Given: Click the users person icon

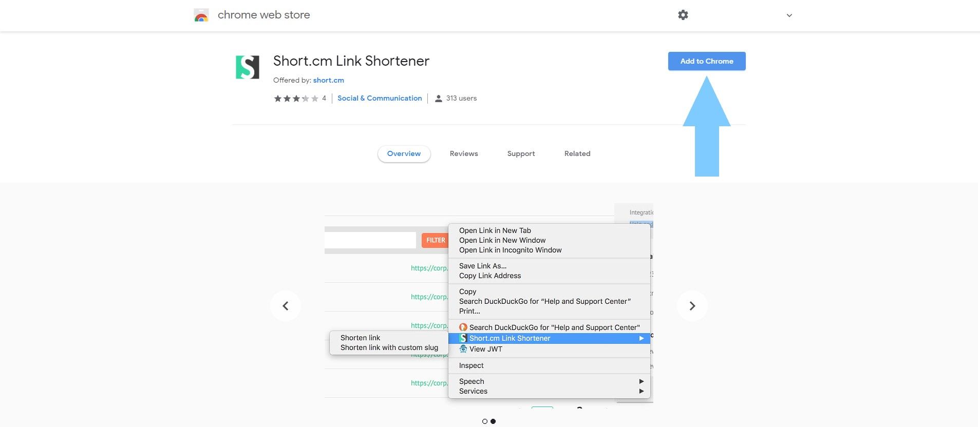Looking at the screenshot, I should 438,99.
